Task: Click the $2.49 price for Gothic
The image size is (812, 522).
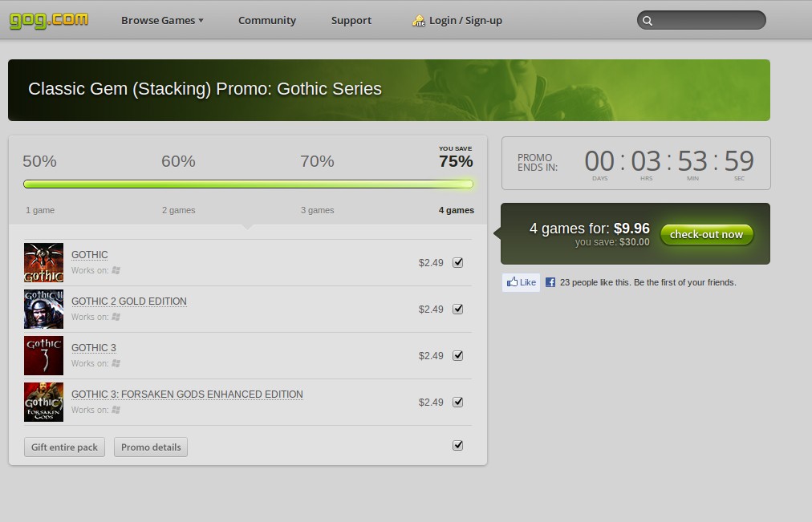Action: [431, 263]
